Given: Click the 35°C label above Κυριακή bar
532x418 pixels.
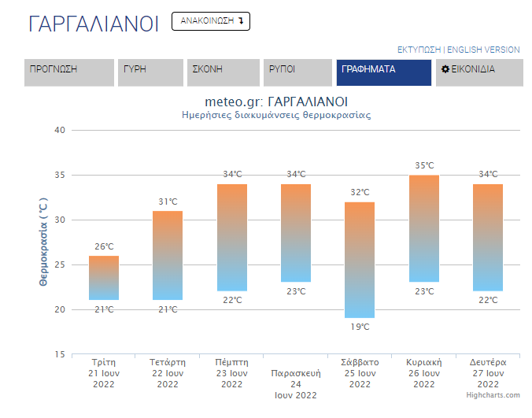Looking at the screenshot, I should coord(424,165).
